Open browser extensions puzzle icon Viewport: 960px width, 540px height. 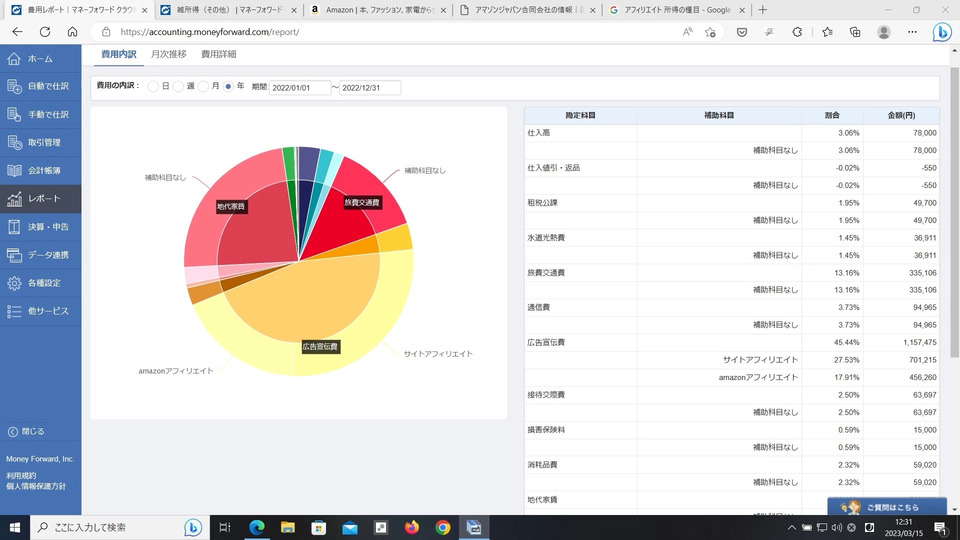pyautogui.click(x=797, y=32)
